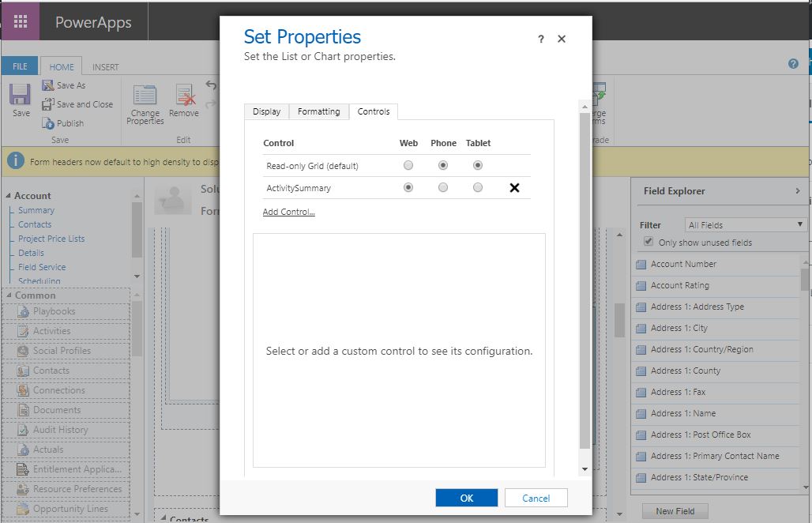Screen dimensions: 812x523
Task: Open the INSERT ribbon tab
Action: 105,66
